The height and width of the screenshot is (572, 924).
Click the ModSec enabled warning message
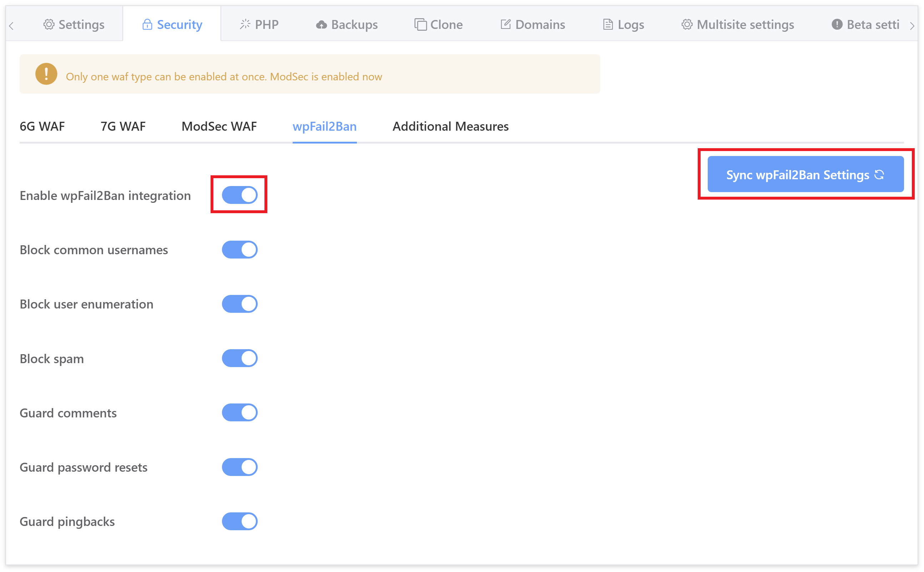click(x=224, y=77)
